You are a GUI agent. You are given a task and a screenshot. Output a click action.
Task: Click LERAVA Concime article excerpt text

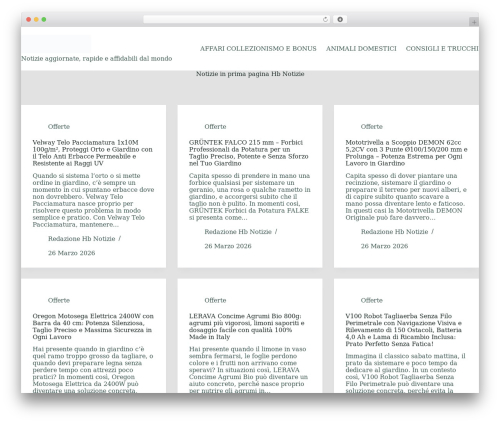pos(248,369)
